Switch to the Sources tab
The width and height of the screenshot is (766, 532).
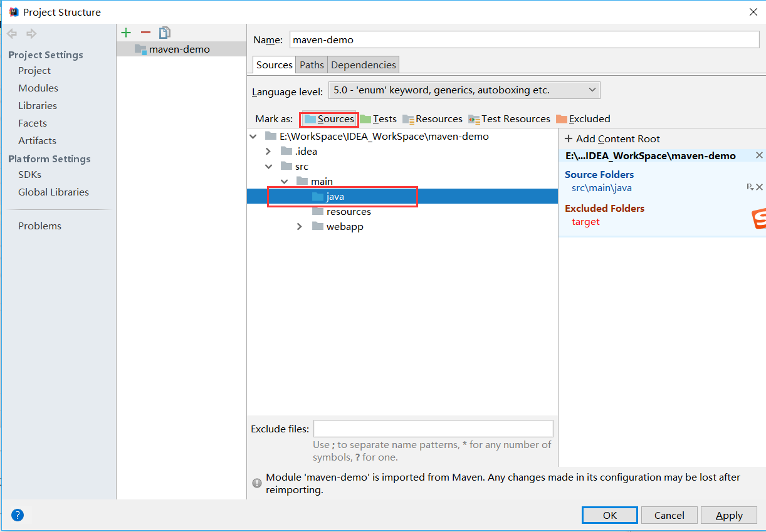point(274,65)
